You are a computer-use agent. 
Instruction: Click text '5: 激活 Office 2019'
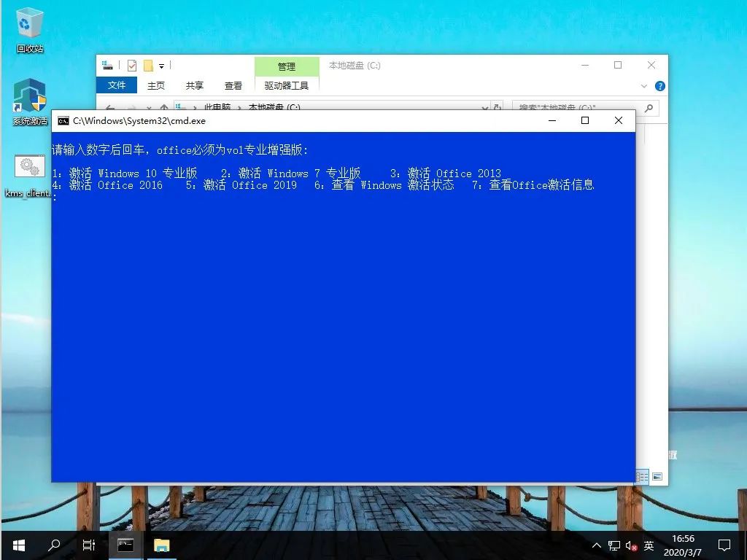[241, 184]
